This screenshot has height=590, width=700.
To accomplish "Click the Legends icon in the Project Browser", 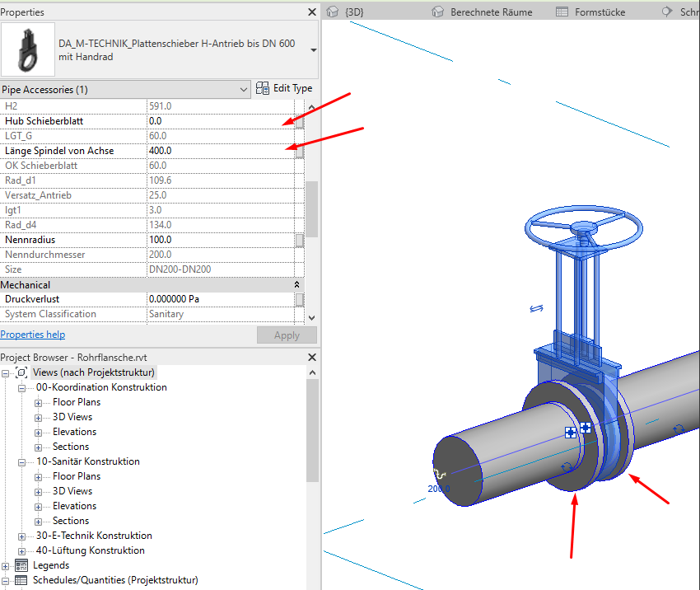I will click(22, 565).
